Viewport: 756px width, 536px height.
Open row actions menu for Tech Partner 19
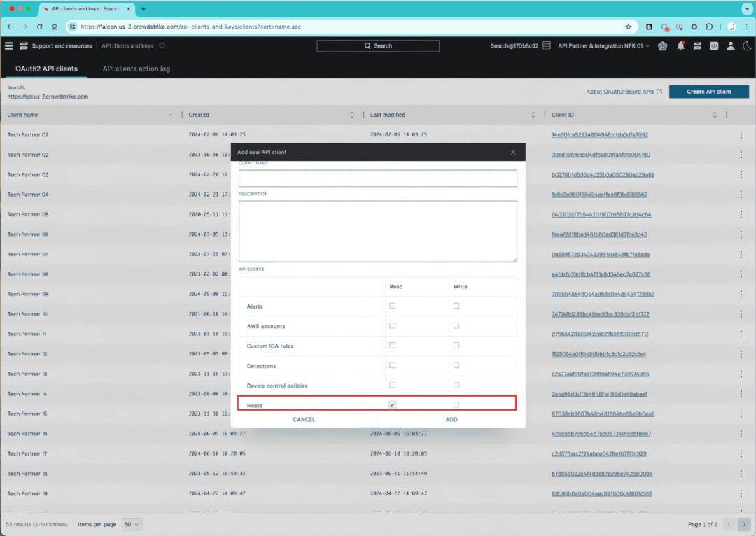pos(741,493)
